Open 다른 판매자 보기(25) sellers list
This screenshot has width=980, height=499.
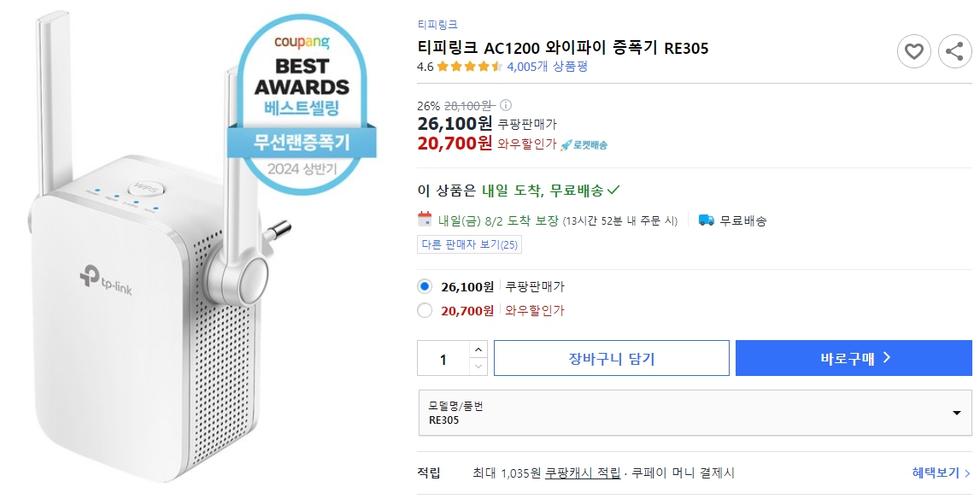point(472,244)
